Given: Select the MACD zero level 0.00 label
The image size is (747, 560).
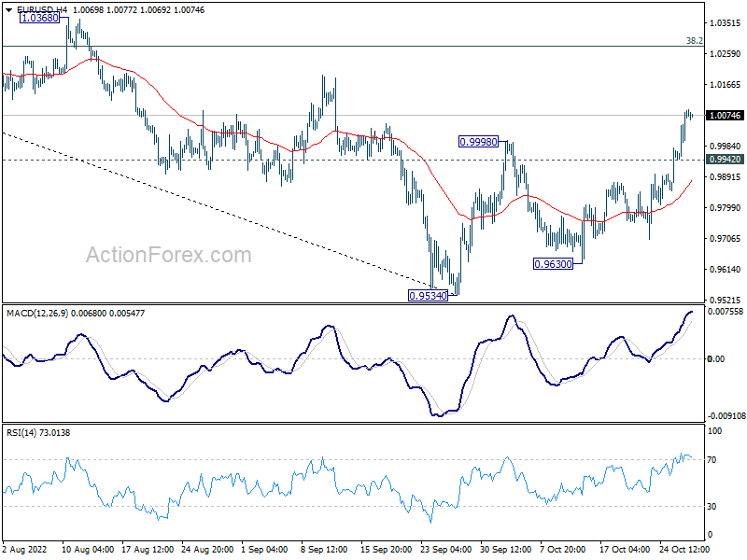Looking at the screenshot, I should click(x=716, y=359).
